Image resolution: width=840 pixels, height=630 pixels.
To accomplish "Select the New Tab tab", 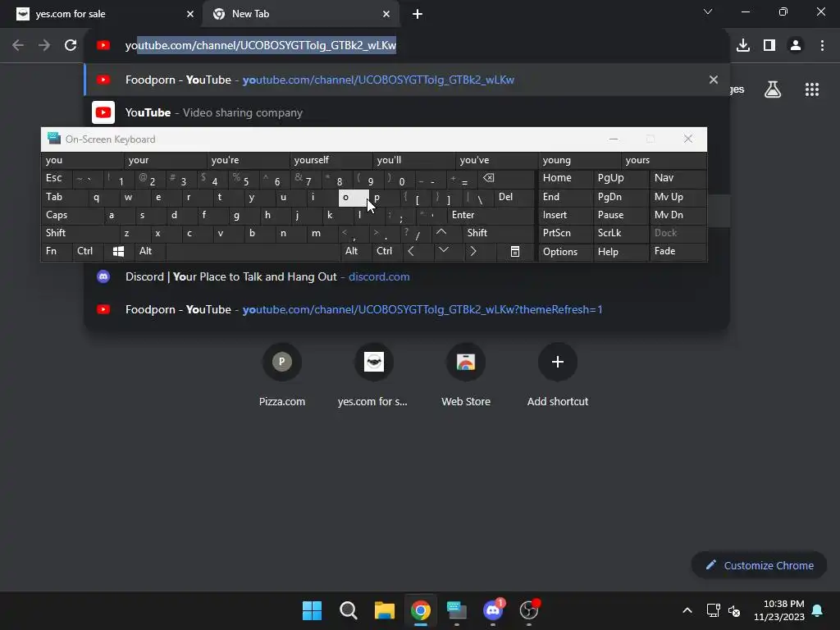I will click(301, 14).
